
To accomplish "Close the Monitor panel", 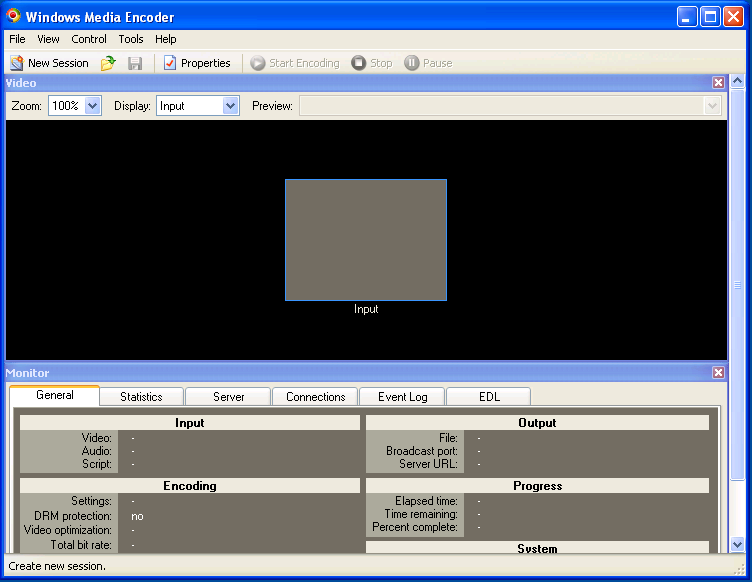I will 718,373.
